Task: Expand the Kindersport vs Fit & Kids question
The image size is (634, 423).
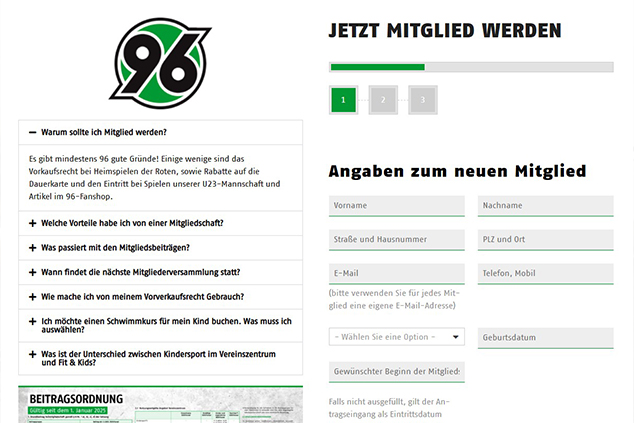Action: coord(161,358)
